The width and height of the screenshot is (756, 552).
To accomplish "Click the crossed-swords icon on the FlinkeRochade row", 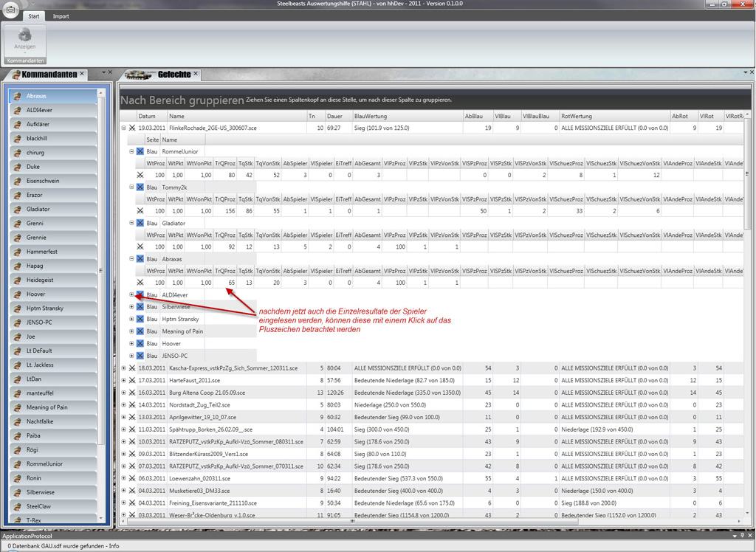I will (132, 128).
